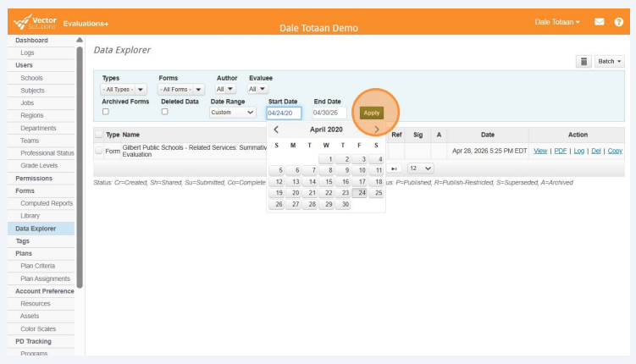Go to previous month in calendar
Screen dimensions: 636x364
(x=276, y=130)
